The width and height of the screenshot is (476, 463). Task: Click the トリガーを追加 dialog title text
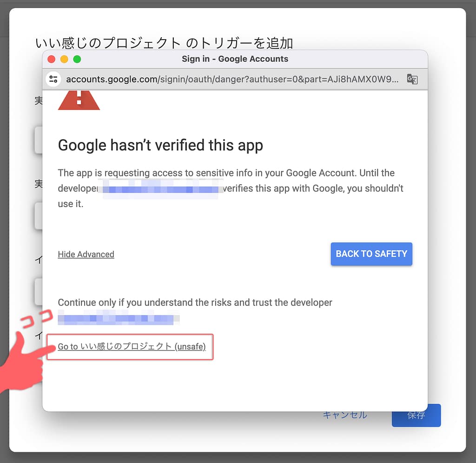164,43
